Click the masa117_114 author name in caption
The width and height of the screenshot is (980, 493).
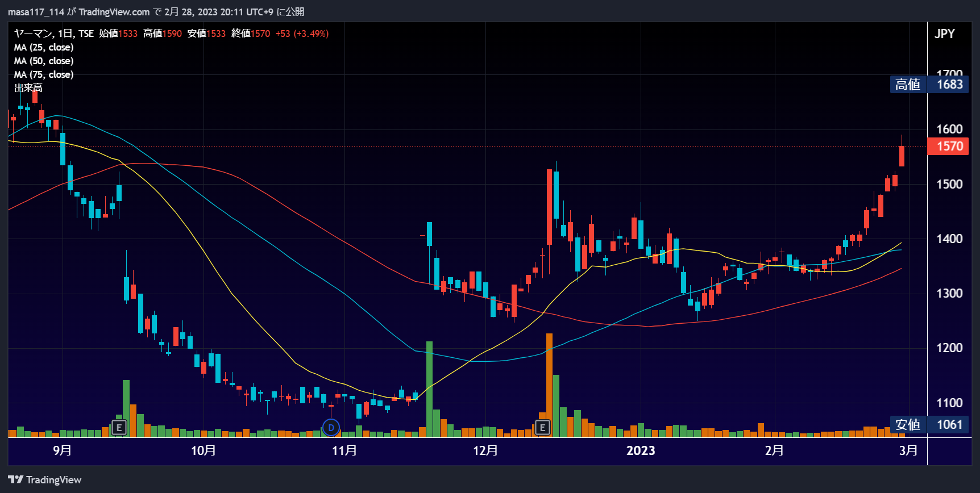[36, 12]
